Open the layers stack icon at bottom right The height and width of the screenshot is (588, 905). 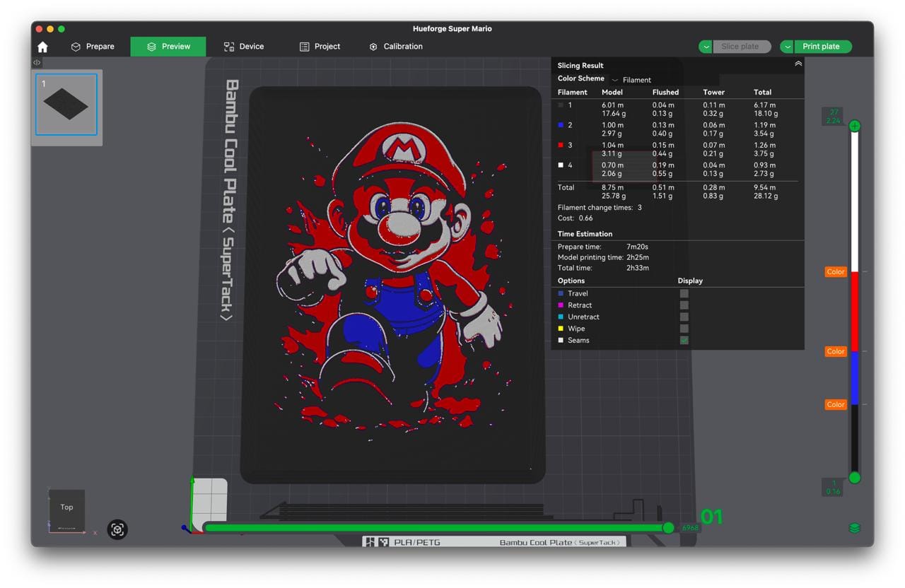[x=855, y=528]
